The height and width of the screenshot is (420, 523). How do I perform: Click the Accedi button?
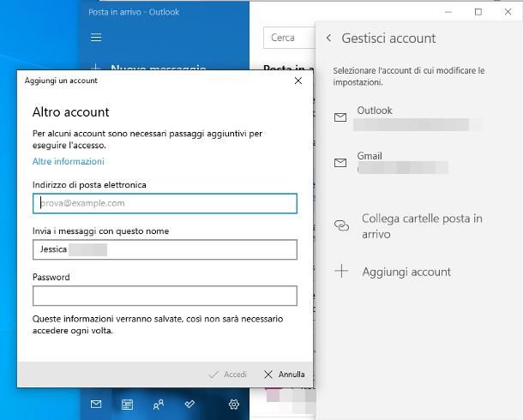(x=227, y=375)
